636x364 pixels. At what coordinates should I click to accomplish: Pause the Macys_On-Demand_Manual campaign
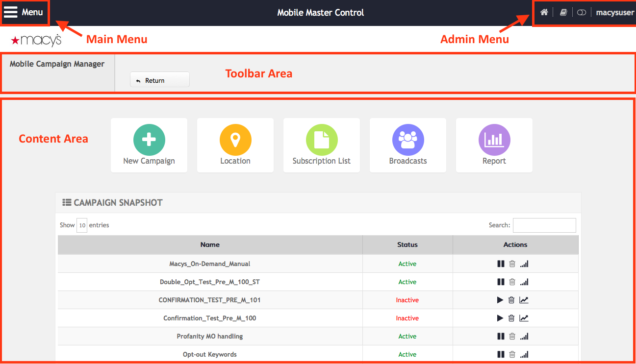[x=501, y=264]
